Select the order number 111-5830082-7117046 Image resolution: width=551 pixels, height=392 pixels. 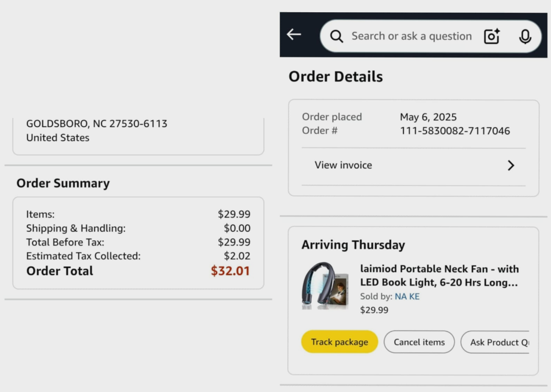click(455, 131)
